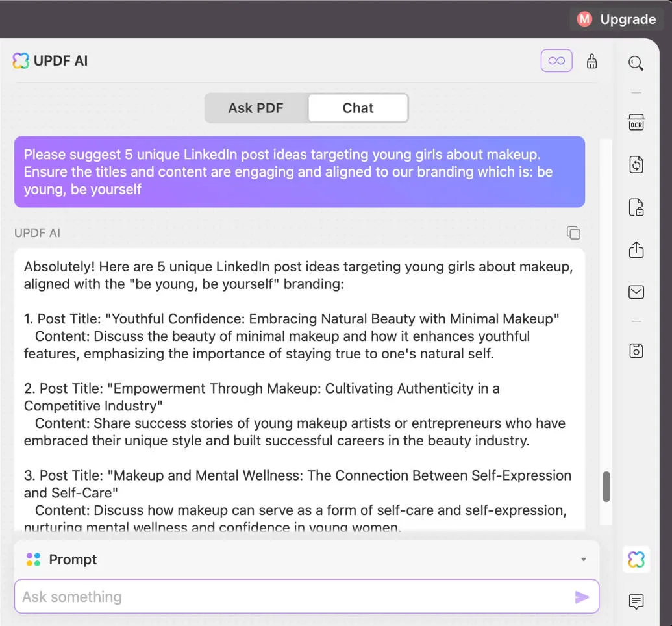The height and width of the screenshot is (626, 672).
Task: Select the UPDF AI icon at bottom right
Action: (636, 559)
